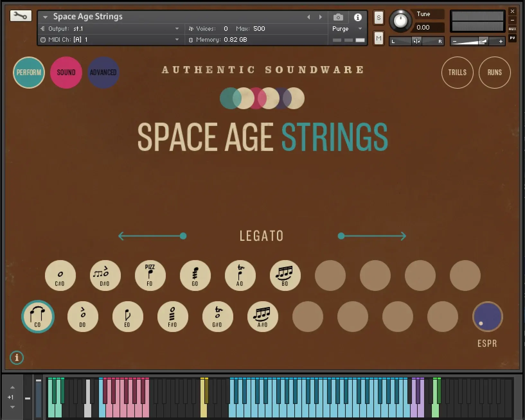The image size is (525, 420).
Task: Go to next instrument preset arrow
Action: tap(320, 17)
